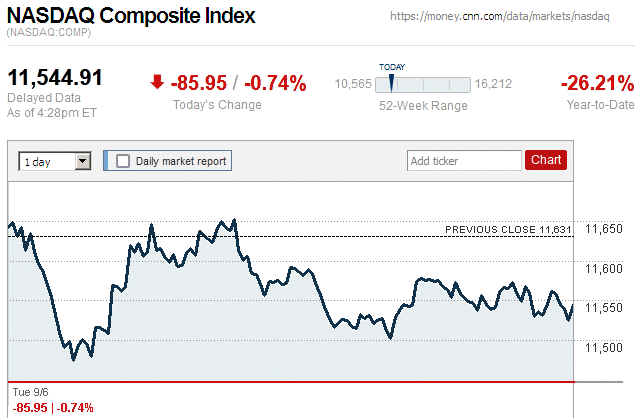
Task: Click the Today's Change label
Action: pos(217,105)
